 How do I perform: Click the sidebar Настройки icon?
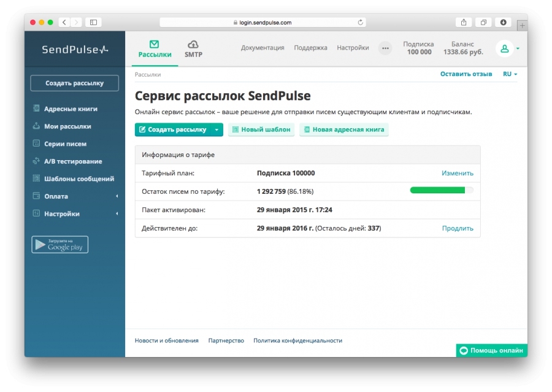pos(36,213)
